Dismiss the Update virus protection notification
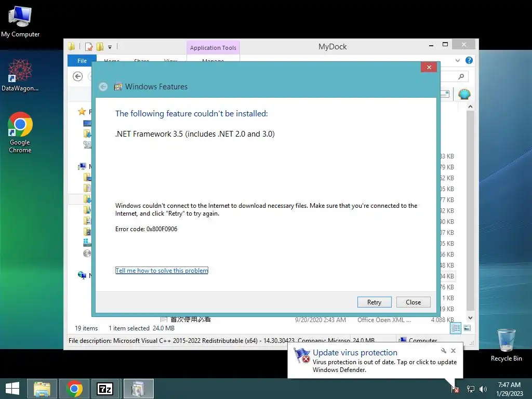532x399 pixels. 453,351
